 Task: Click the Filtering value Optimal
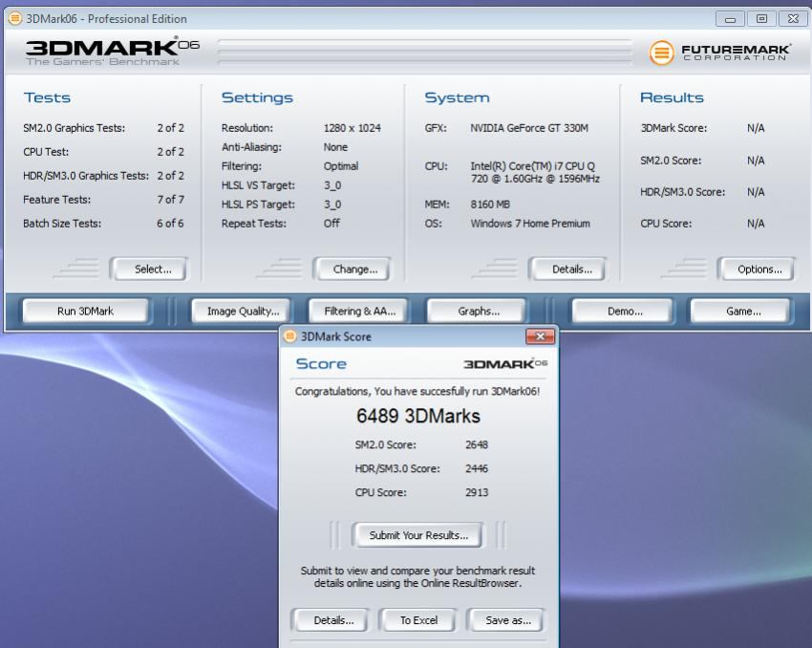click(x=341, y=166)
